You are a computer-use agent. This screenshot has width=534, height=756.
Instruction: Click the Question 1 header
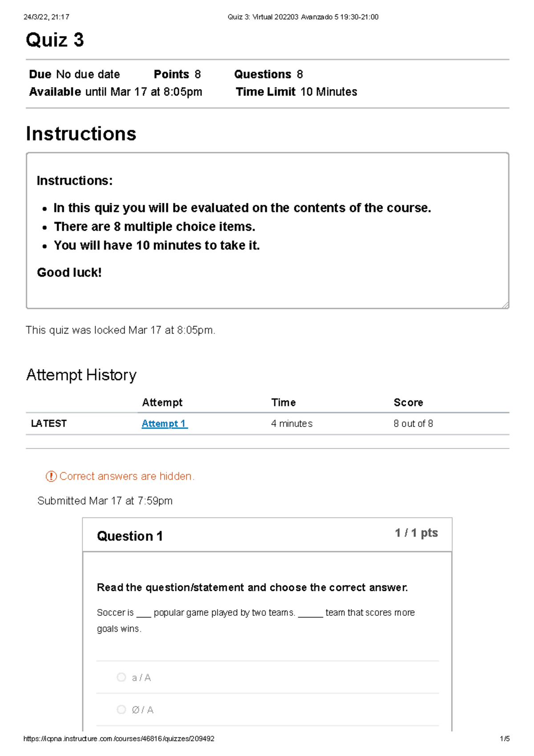click(x=130, y=536)
